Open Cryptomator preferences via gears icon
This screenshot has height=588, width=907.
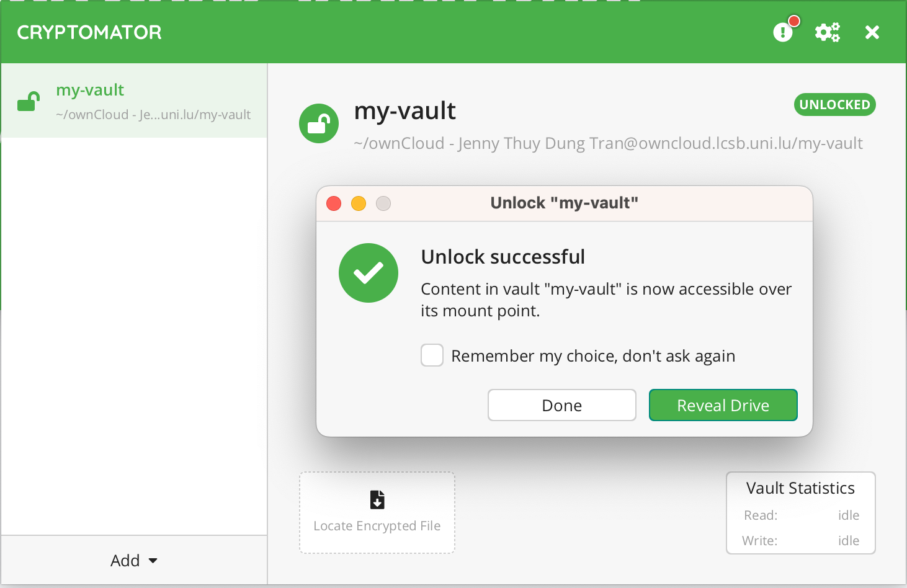[827, 32]
